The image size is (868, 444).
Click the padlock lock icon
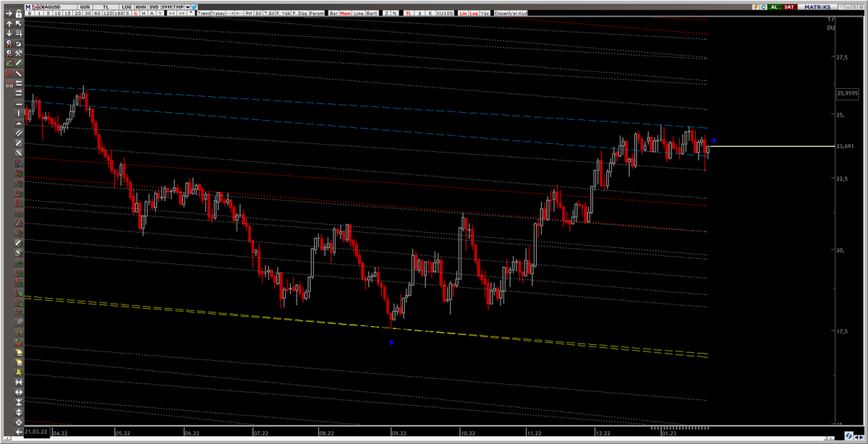(19, 13)
